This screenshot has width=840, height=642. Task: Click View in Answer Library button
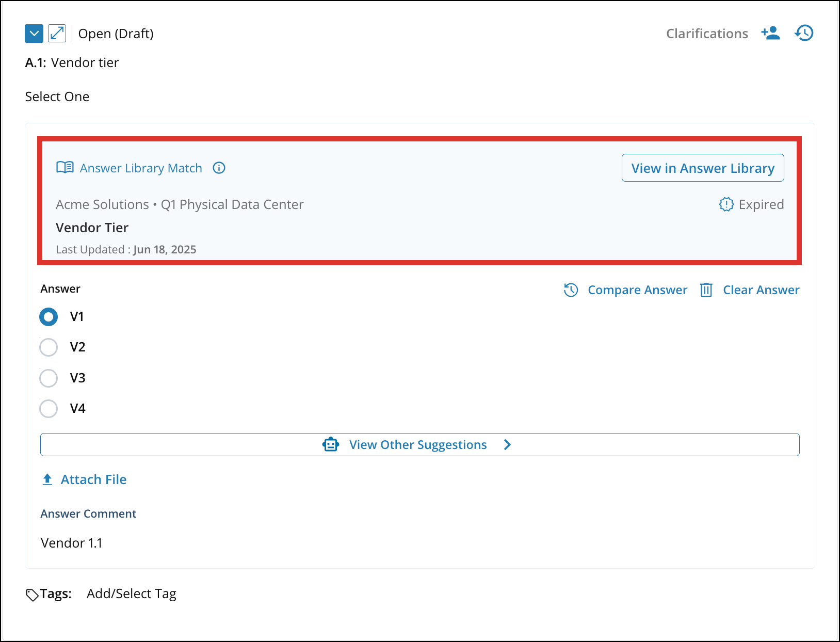coord(702,168)
